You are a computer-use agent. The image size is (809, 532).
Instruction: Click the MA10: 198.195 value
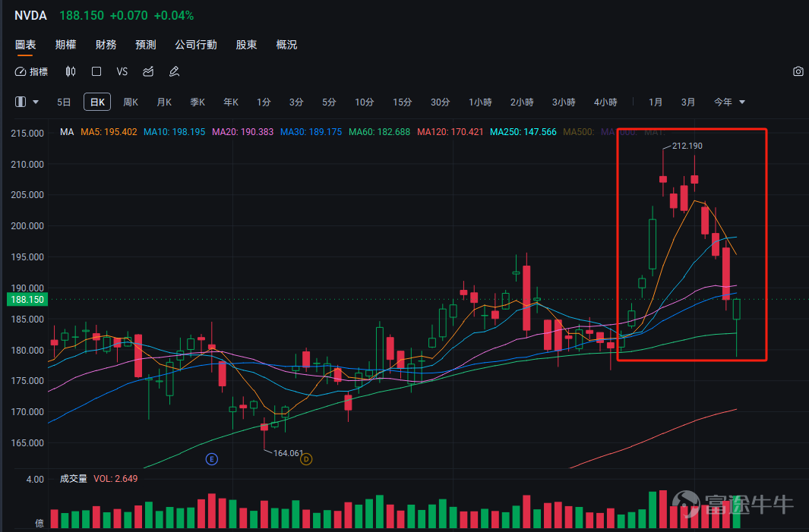tap(175, 132)
